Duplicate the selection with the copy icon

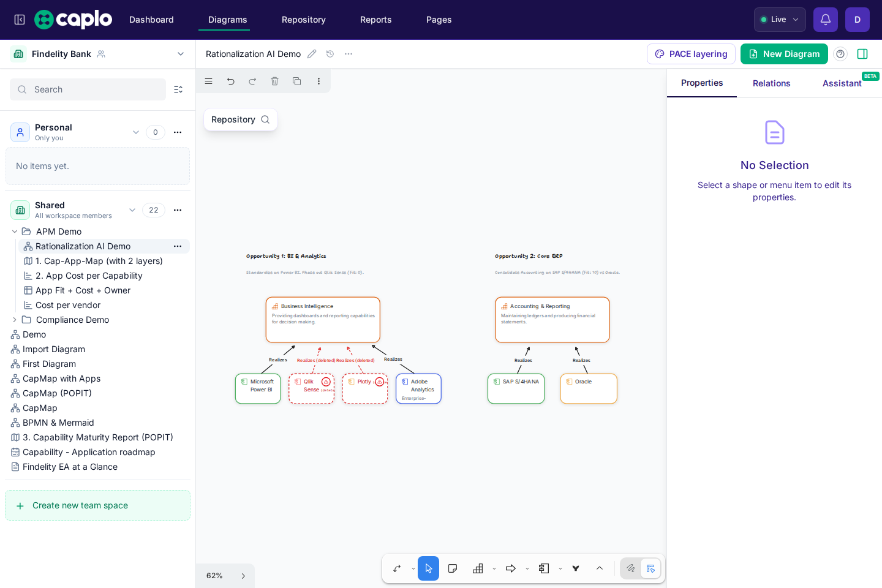pos(297,81)
